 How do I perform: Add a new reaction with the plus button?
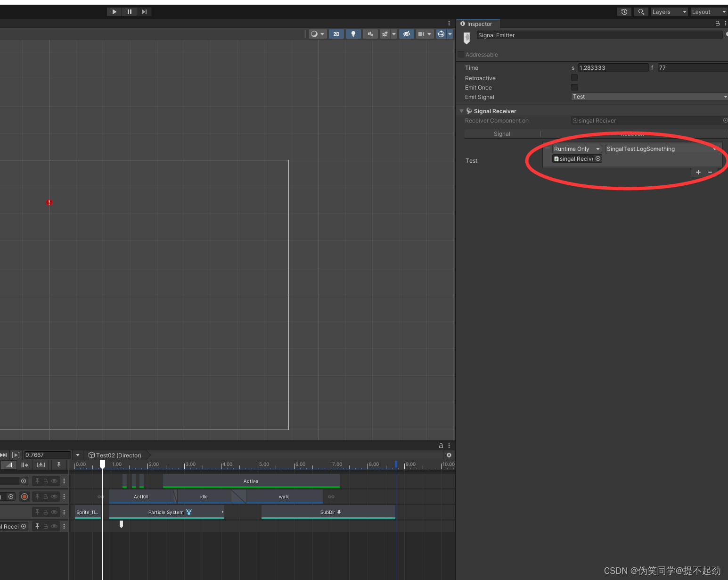point(698,172)
